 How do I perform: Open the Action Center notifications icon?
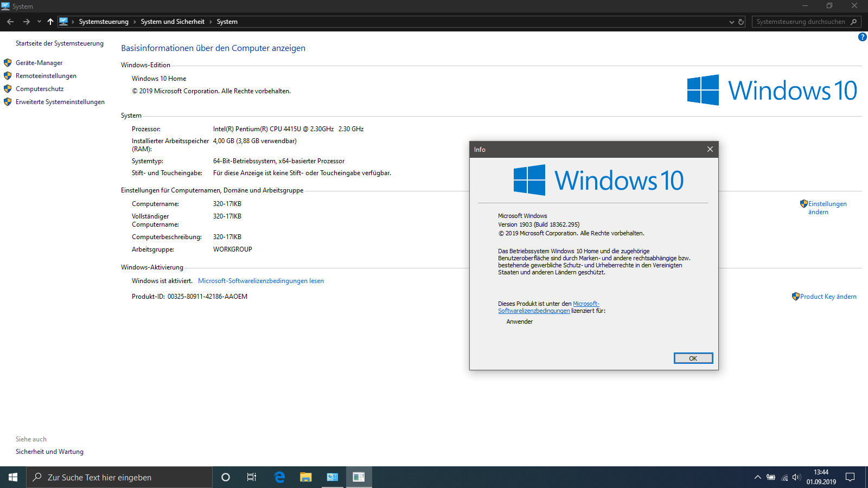pyautogui.click(x=850, y=477)
